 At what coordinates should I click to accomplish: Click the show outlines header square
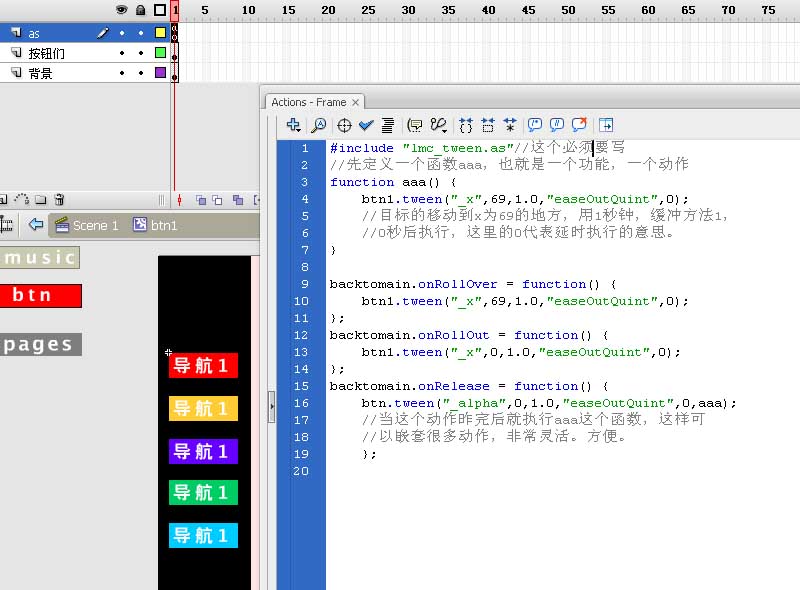(x=160, y=10)
